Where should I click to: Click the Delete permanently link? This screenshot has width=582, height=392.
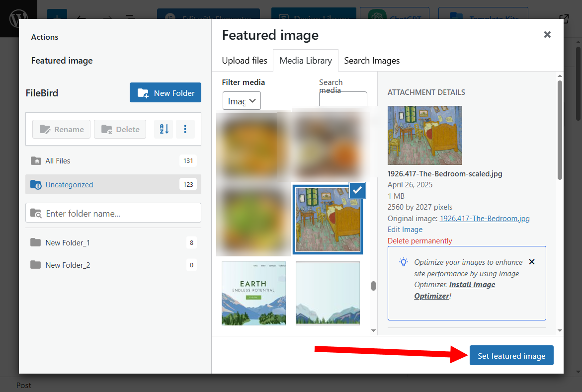point(420,240)
